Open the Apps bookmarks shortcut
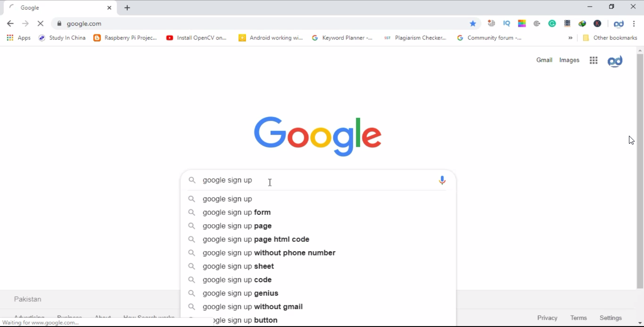644x327 pixels. pos(19,38)
